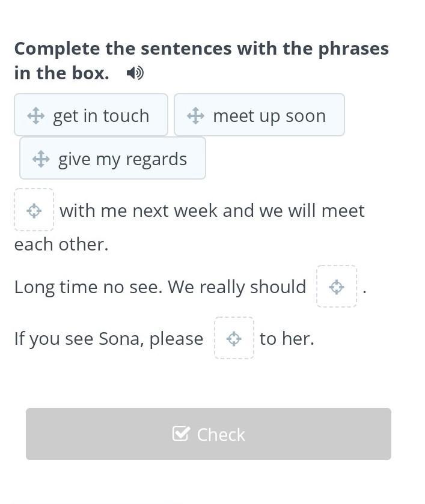Play the instruction audio speaker icon
This screenshot has width=425, height=504.
[135, 73]
